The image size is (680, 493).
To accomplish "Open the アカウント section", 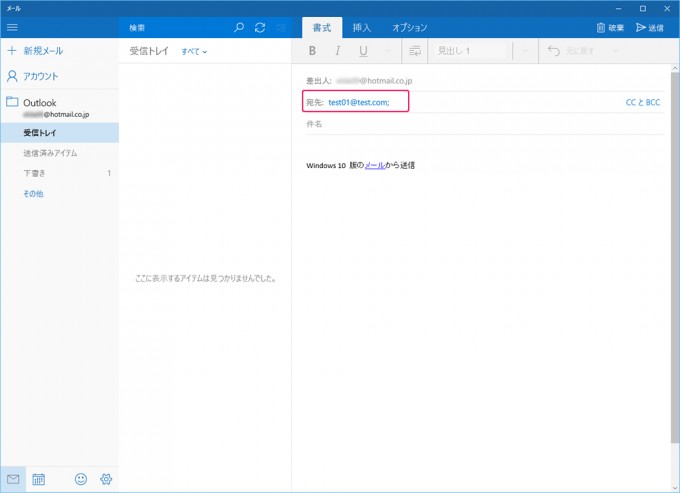I will [33, 76].
